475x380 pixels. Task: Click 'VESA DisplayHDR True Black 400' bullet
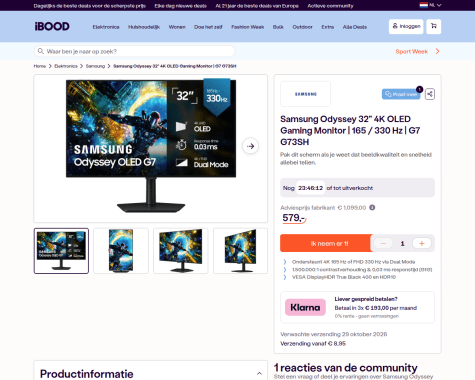point(344,277)
